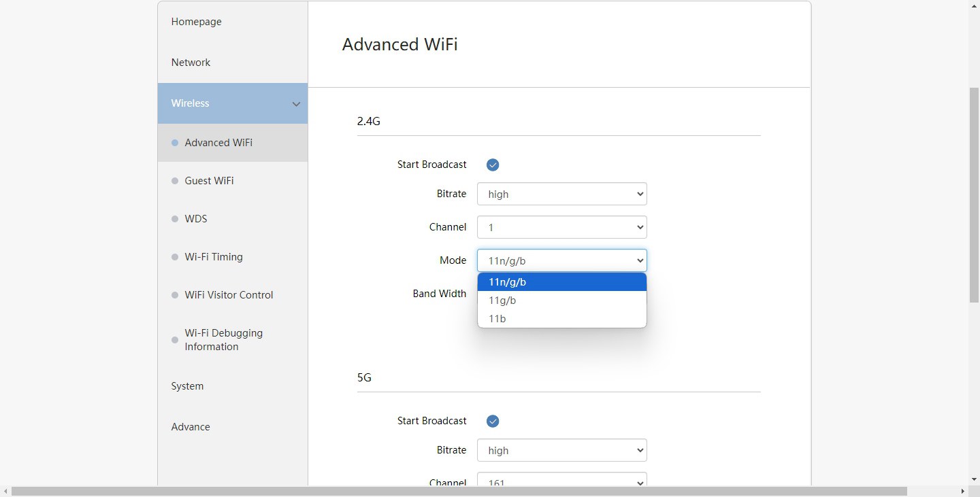980x497 pixels.
Task: Open WiFi Visitor Control page
Action: click(232, 295)
